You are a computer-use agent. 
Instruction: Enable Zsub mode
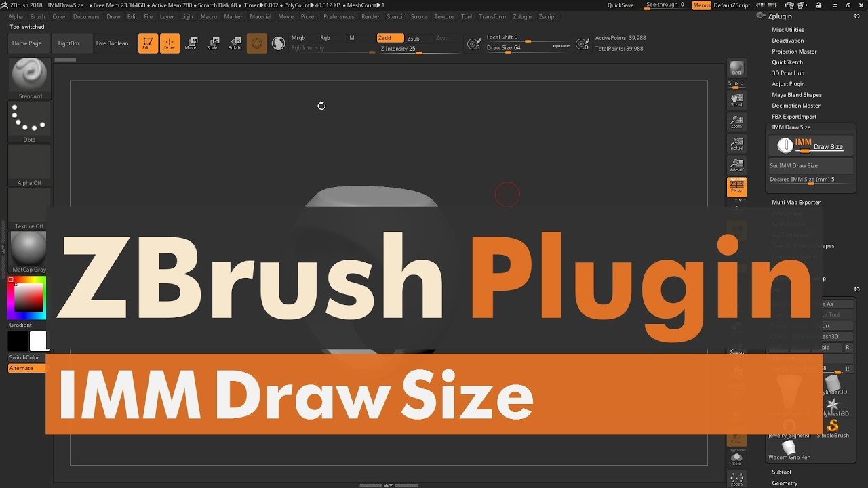pos(414,39)
